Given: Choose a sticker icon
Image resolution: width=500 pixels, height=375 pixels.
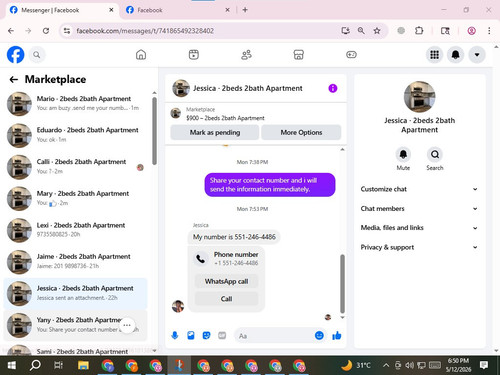Looking at the screenshot, I should tap(206, 335).
